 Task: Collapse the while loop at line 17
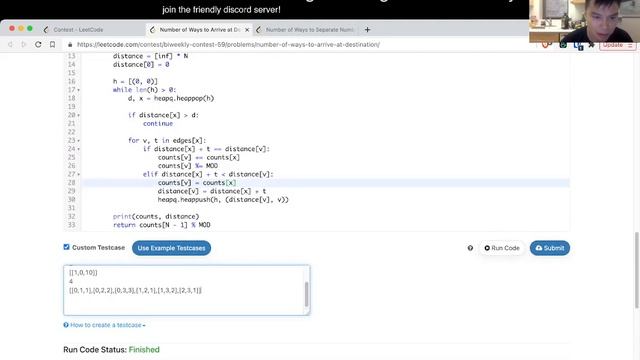pos(78,90)
